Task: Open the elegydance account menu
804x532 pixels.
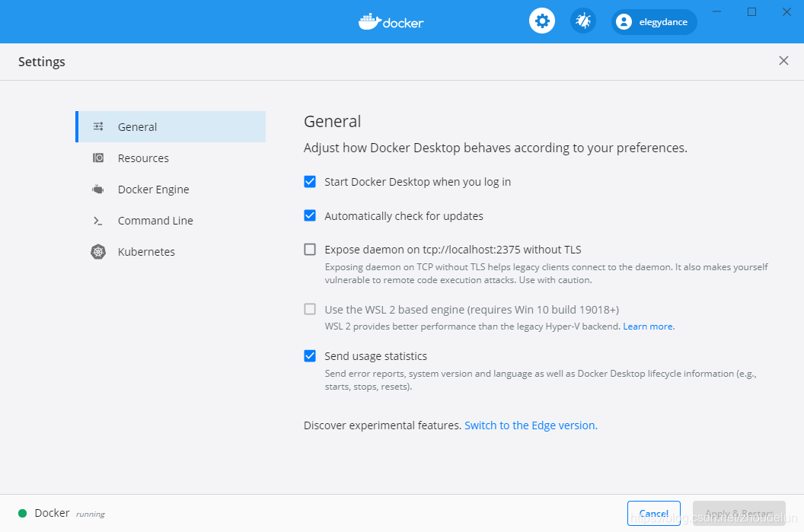Action: point(654,21)
